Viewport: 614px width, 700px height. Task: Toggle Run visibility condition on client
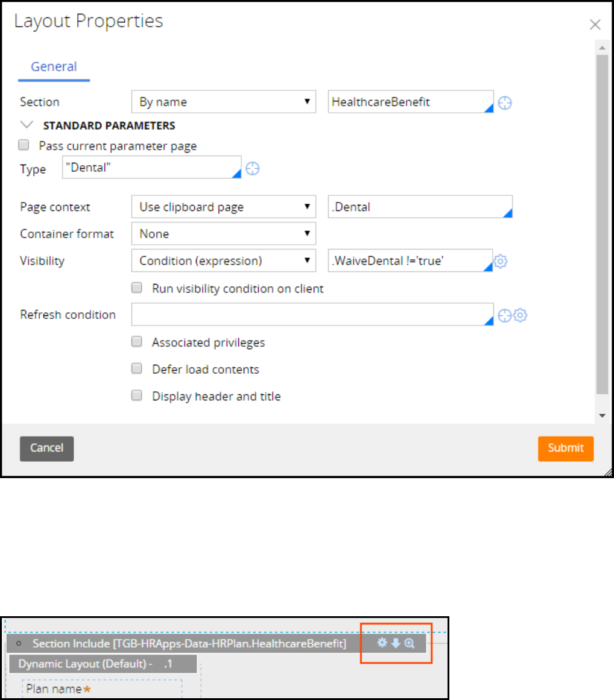tap(138, 288)
